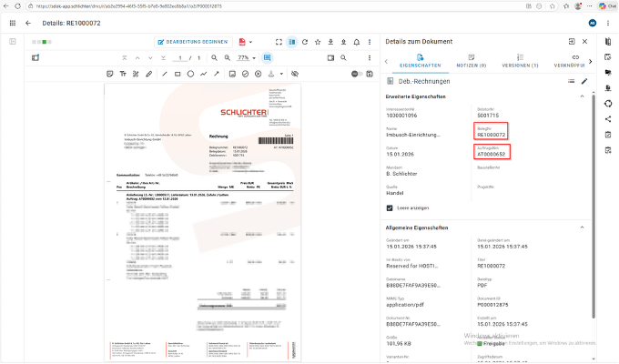
Task: Click the refresh document icon
Action: coord(305,42)
